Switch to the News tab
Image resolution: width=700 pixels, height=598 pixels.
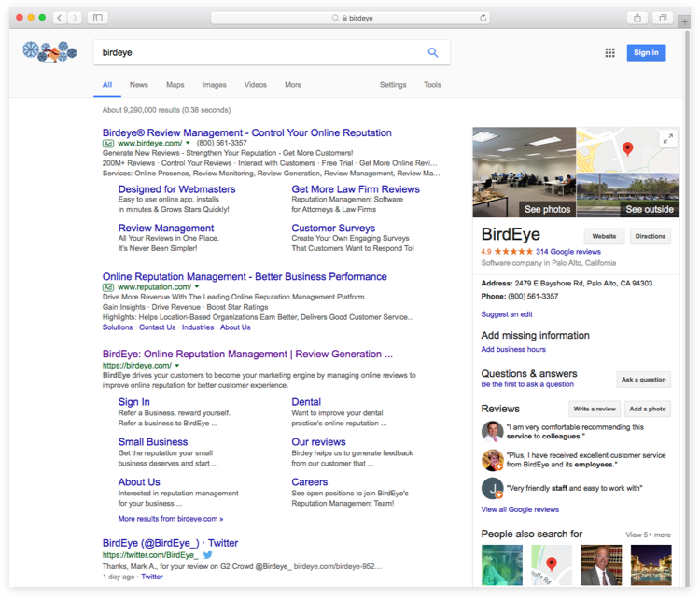(139, 84)
